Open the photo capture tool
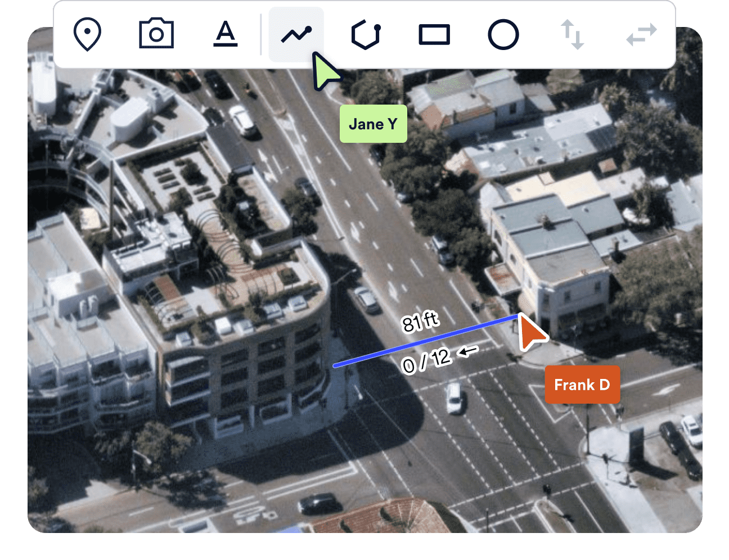This screenshot has width=729, height=560. (x=156, y=35)
